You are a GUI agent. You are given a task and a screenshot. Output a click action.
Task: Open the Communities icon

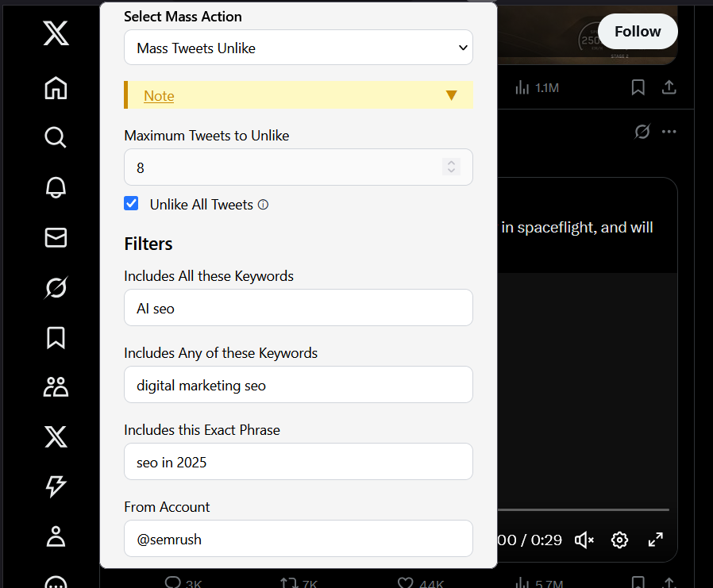[x=55, y=386]
